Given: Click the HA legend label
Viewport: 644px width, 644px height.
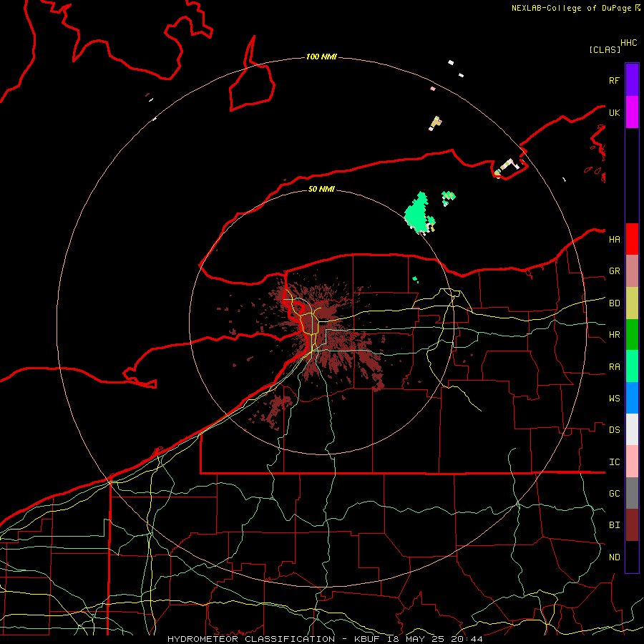Looking at the screenshot, I should (x=614, y=239).
